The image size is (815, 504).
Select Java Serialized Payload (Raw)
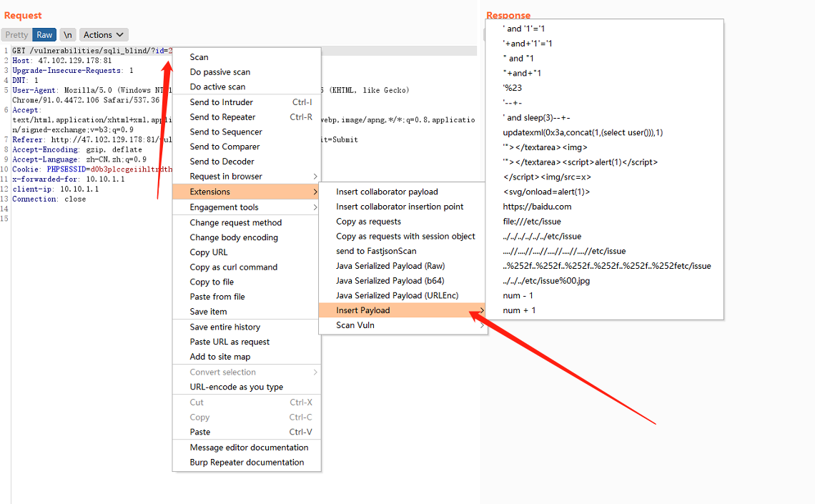tap(402, 266)
